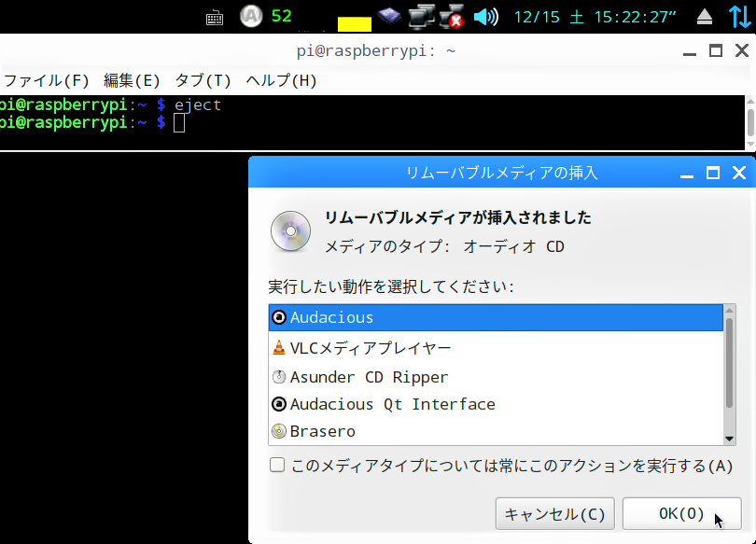Click the blue up-down arrows network icon
The image size is (756, 544).
(x=740, y=17)
